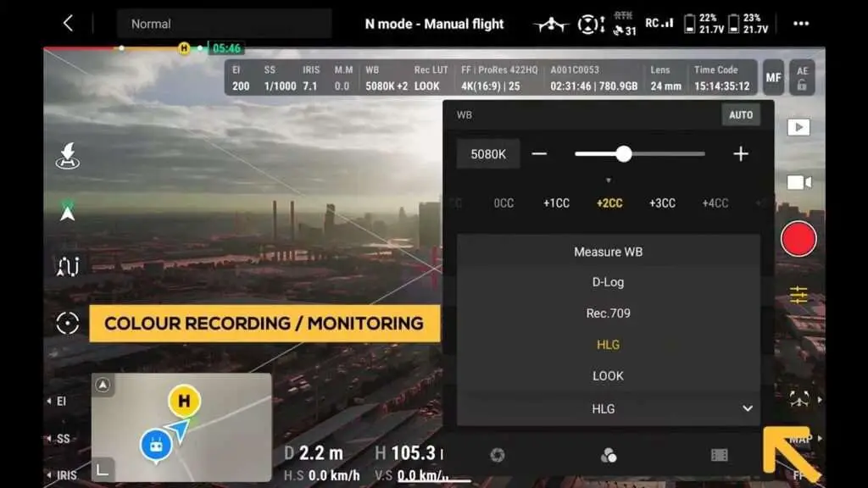The width and height of the screenshot is (868, 488).
Task: Choose LOOK from the list
Action: click(x=609, y=375)
